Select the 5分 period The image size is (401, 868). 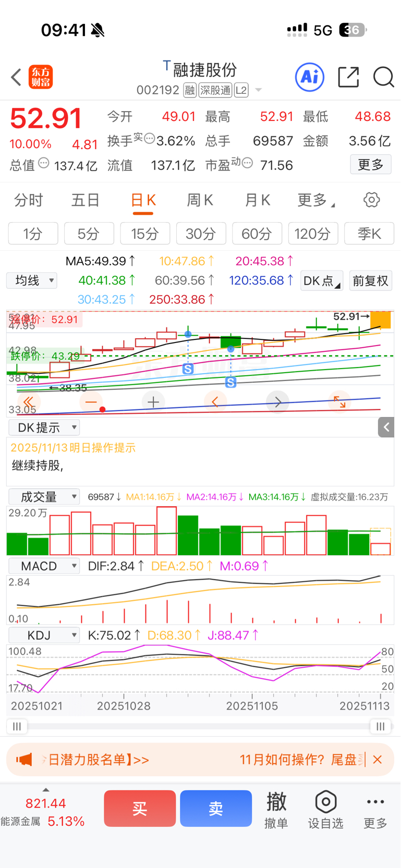(89, 234)
